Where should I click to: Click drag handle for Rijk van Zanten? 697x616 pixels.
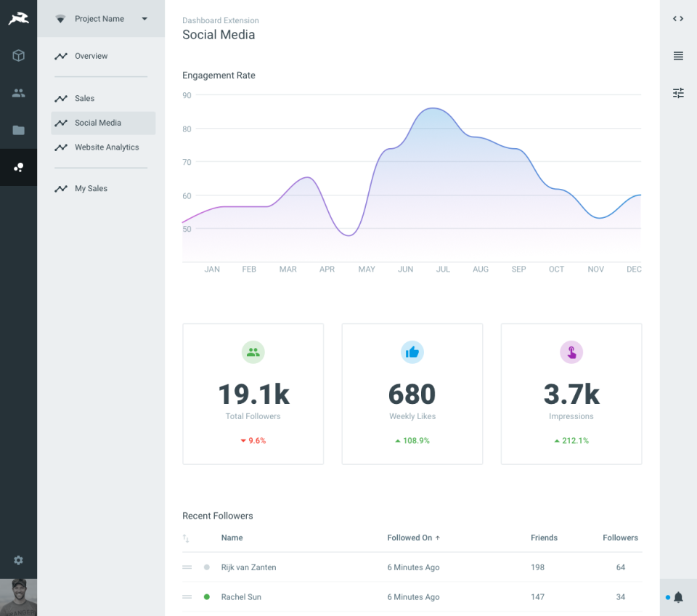pyautogui.click(x=187, y=567)
